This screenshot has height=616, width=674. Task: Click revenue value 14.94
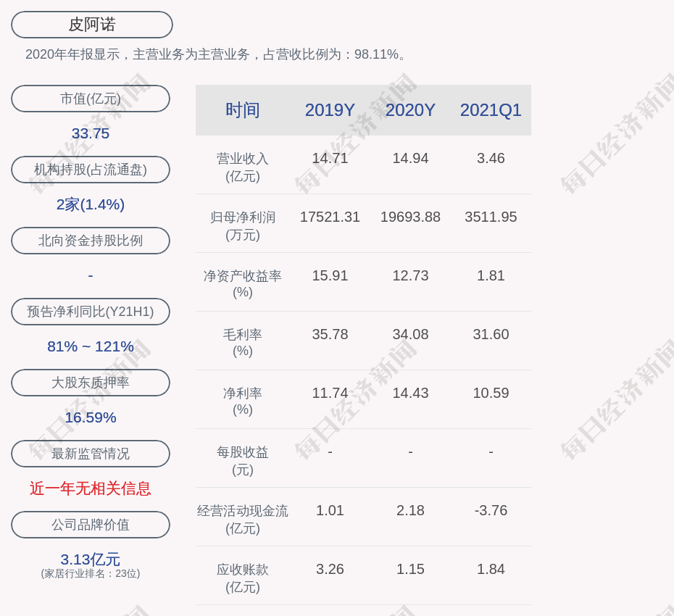click(x=410, y=158)
